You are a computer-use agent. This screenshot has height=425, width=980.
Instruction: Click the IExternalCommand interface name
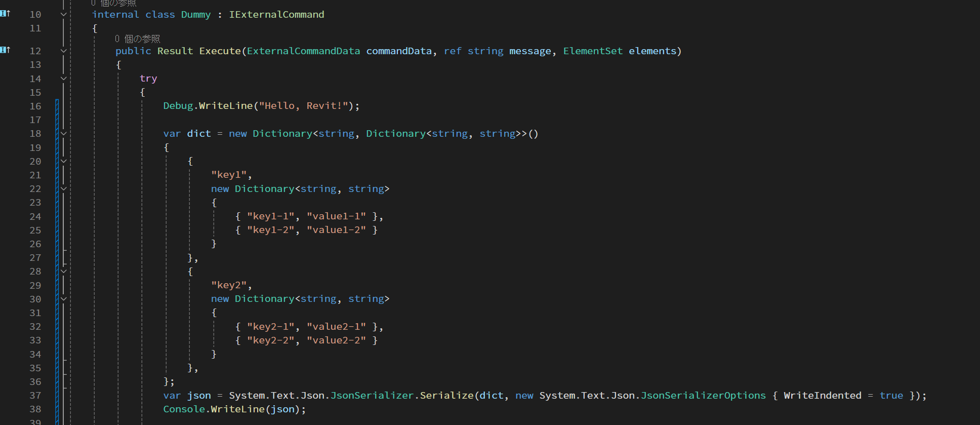point(276,15)
